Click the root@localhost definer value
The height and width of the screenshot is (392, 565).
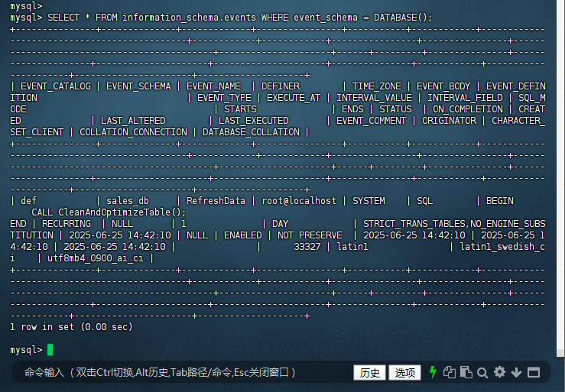(x=299, y=201)
